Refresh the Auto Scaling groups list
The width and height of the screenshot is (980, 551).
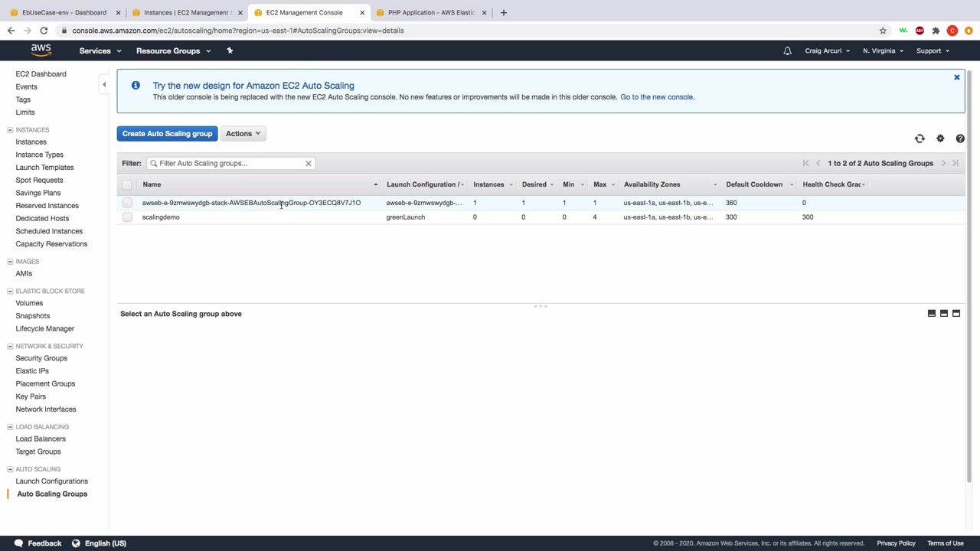tap(920, 139)
